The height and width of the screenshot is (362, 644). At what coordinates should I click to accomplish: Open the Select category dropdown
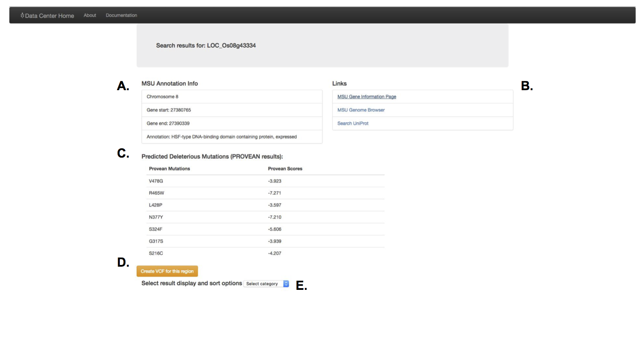tap(266, 284)
